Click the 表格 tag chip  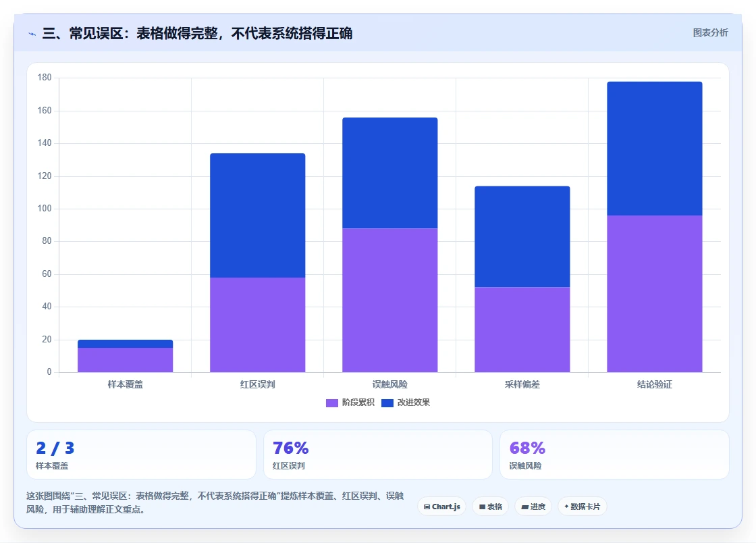click(490, 507)
